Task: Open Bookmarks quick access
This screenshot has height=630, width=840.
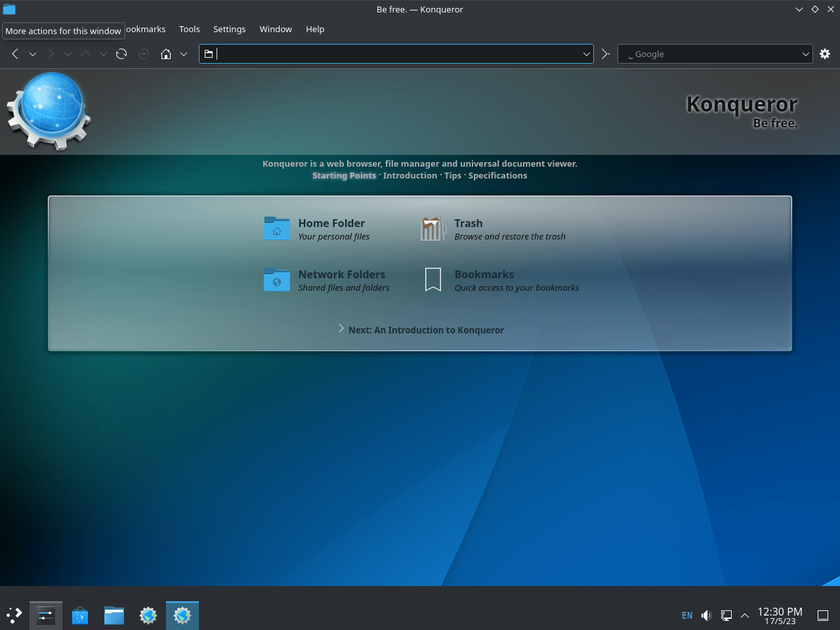Action: point(484,274)
